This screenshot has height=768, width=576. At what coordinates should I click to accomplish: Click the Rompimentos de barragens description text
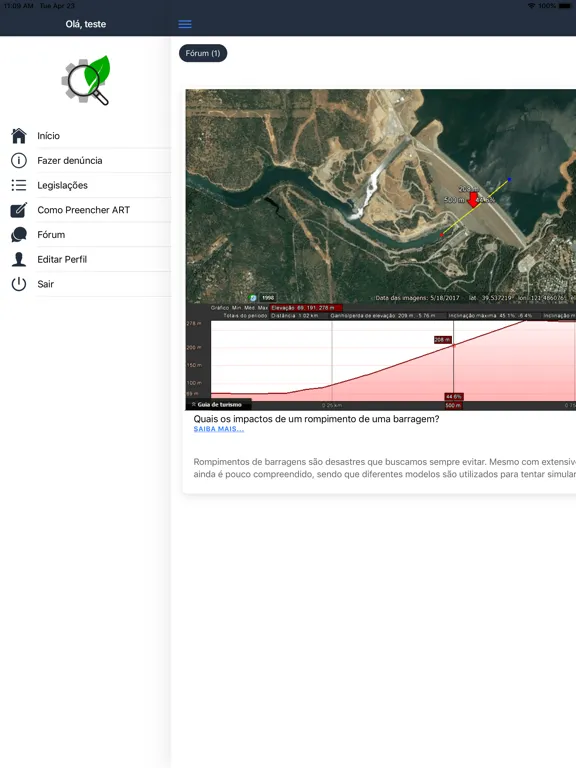click(x=384, y=468)
